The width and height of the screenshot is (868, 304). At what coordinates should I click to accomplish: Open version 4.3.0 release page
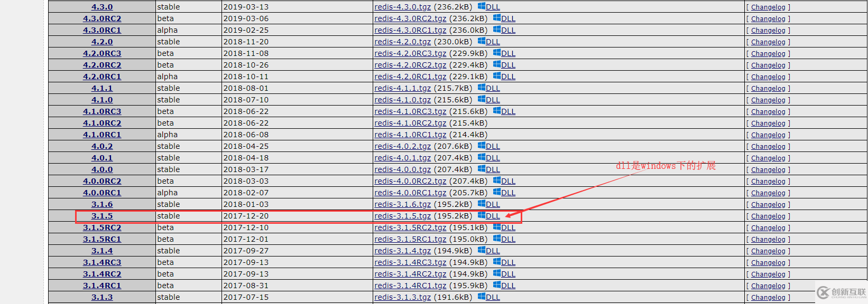(x=102, y=7)
